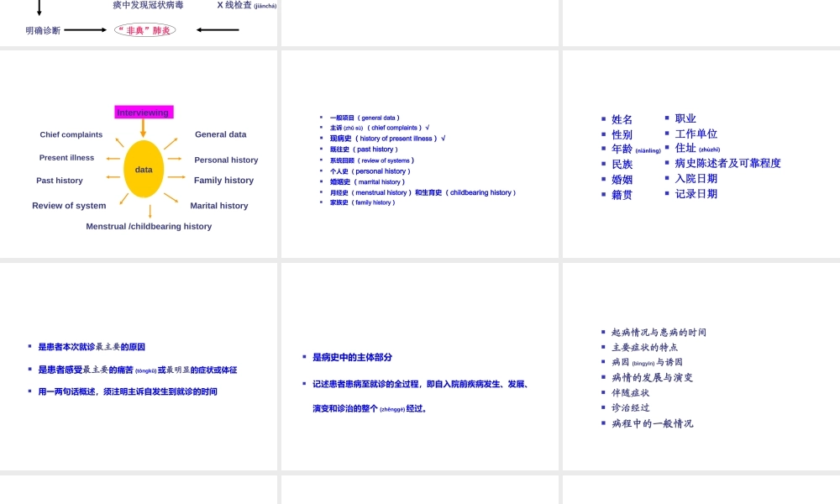840x504 pixels.
Task: Click the bullet square before 主诉 (chief complaints)
Action: pos(321,128)
